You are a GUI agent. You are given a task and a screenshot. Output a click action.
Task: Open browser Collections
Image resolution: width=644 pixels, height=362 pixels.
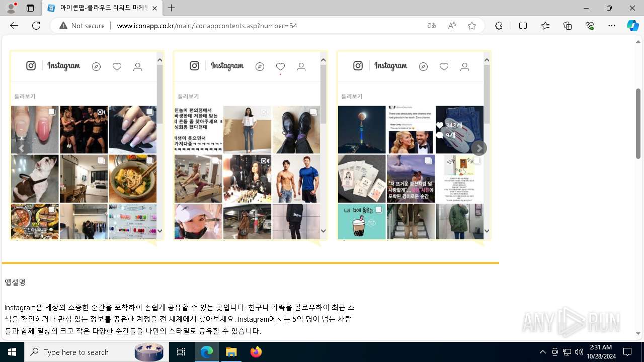pyautogui.click(x=568, y=26)
